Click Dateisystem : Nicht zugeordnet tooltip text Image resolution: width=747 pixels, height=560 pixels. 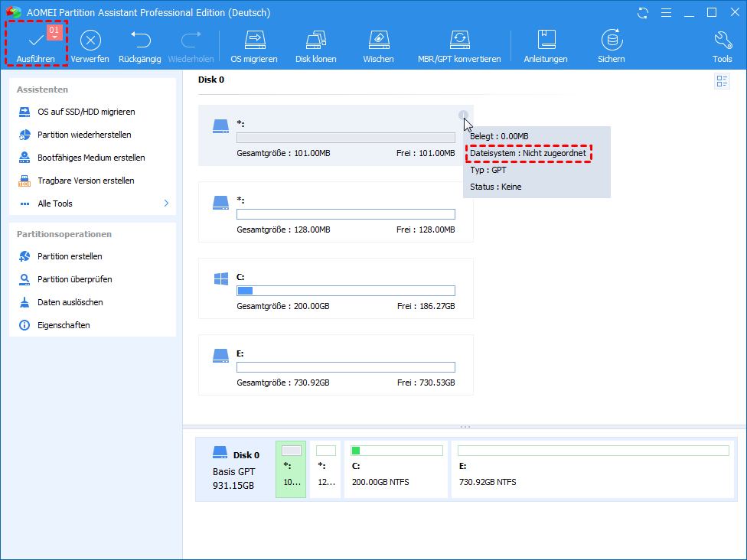528,153
